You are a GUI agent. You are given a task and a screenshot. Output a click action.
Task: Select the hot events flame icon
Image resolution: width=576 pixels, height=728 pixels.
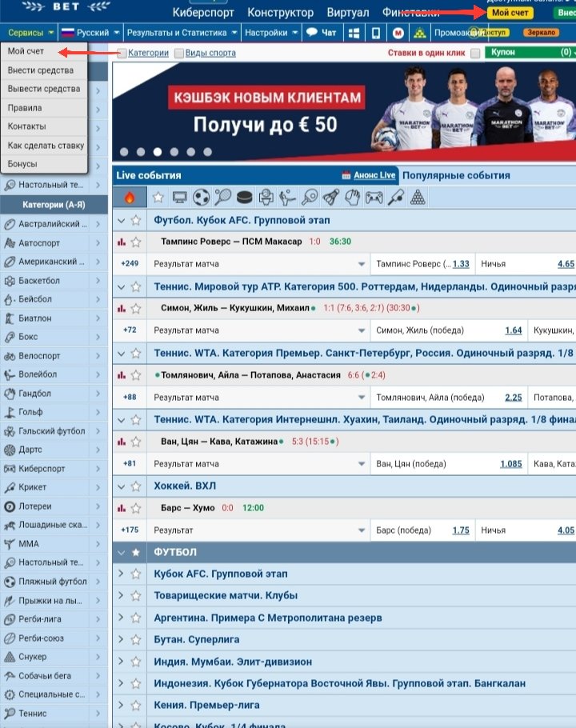tap(130, 198)
